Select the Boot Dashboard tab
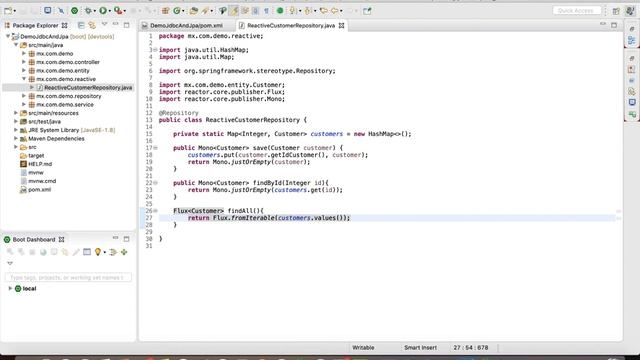The height and width of the screenshot is (360, 640). point(34,240)
